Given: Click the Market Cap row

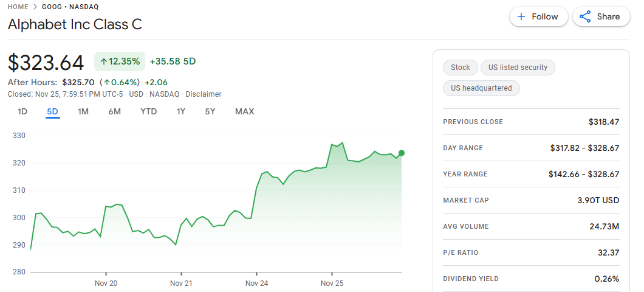Looking at the screenshot, I should click(x=531, y=200).
